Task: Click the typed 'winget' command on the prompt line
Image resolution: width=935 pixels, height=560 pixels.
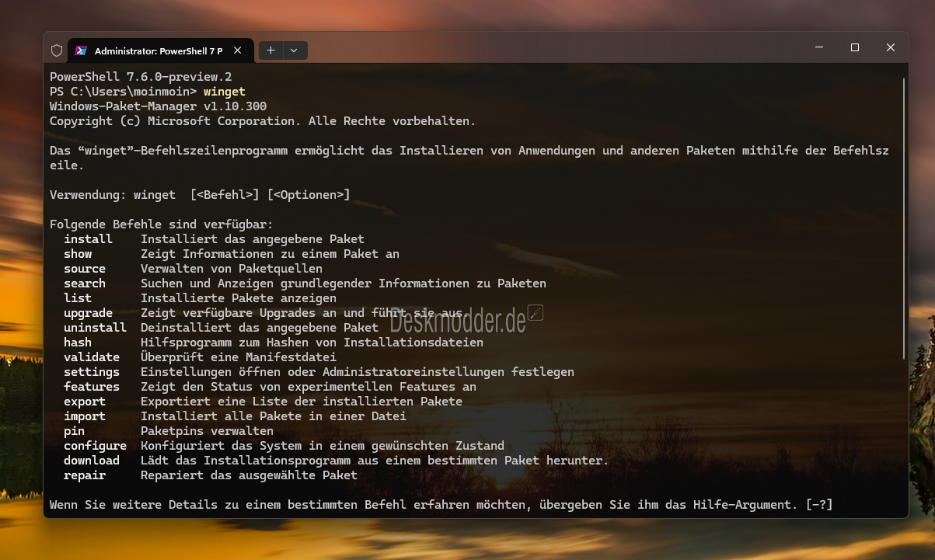Action: (225, 92)
